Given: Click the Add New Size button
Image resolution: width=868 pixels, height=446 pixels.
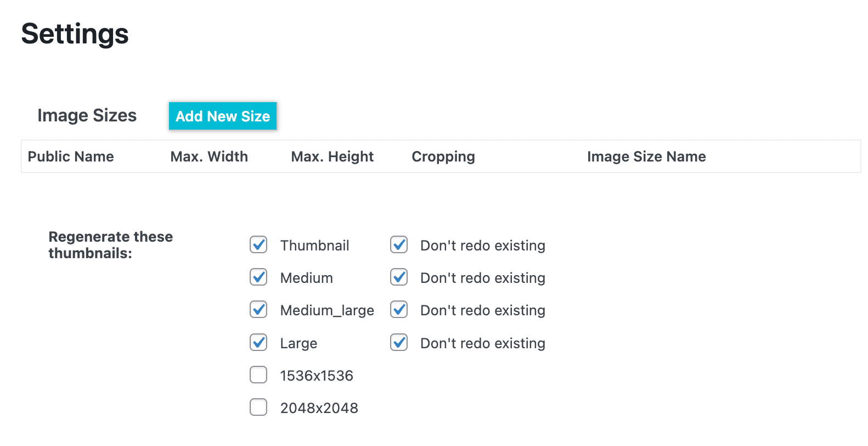Looking at the screenshot, I should point(222,116).
